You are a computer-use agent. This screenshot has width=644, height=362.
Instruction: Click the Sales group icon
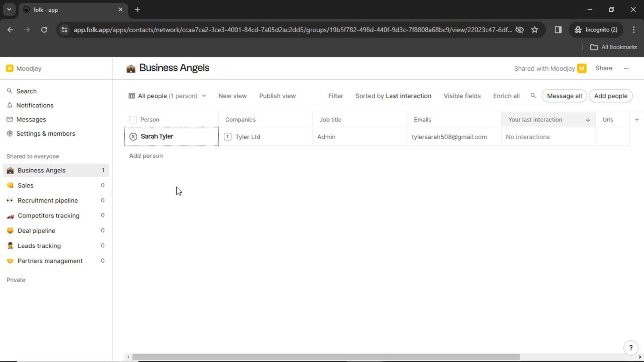10,185
